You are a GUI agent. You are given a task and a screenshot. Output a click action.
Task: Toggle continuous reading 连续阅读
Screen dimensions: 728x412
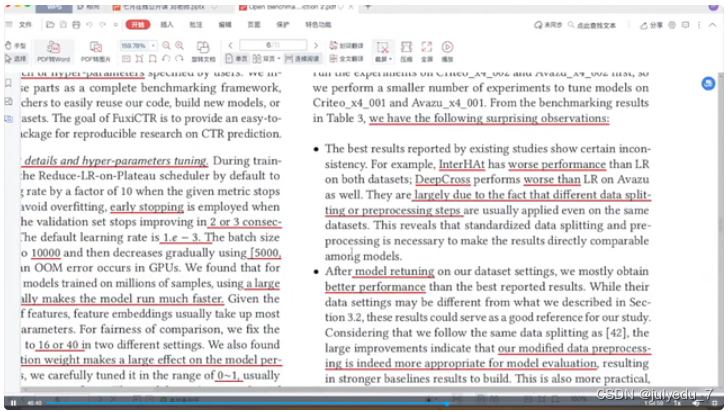(302, 59)
